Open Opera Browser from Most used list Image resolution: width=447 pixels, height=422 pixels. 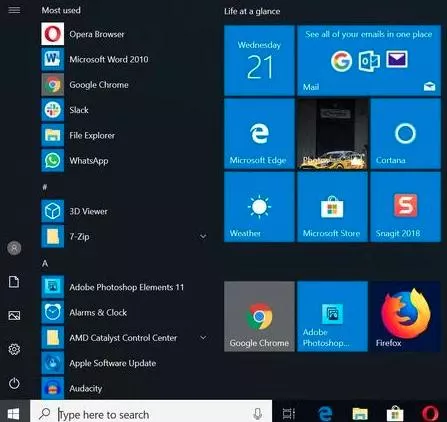tap(124, 34)
